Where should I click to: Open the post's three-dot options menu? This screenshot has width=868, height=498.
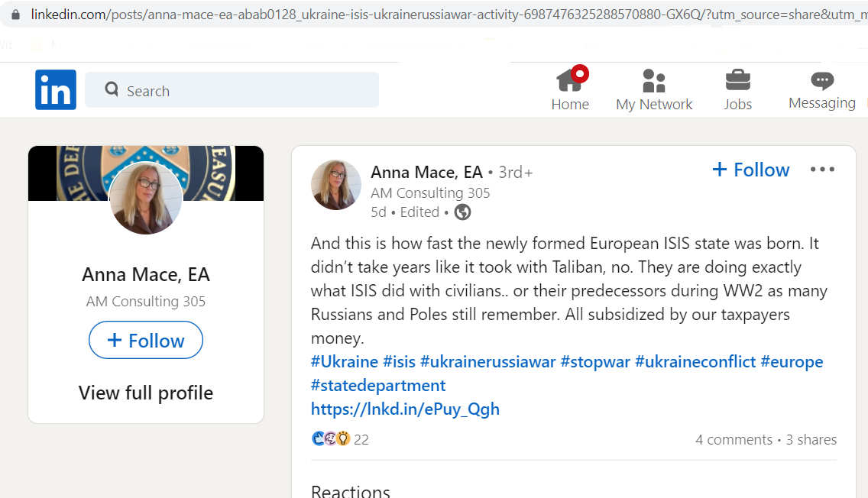822,170
